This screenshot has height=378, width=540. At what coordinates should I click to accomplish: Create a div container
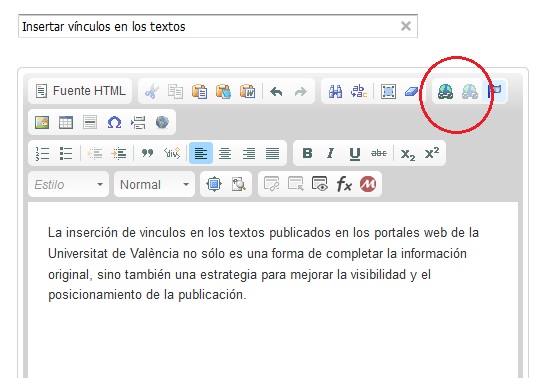click(172, 153)
